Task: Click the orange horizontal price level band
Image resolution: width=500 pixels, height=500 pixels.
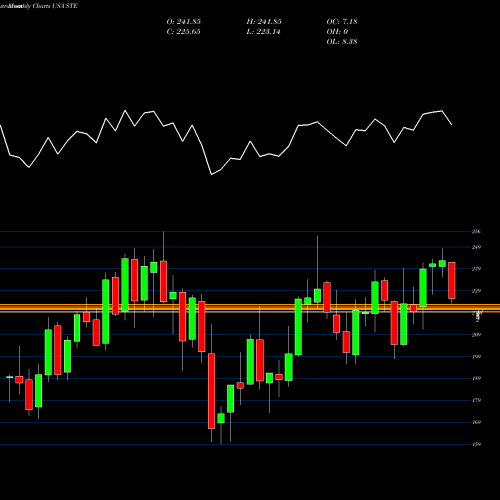Action: (x=250, y=308)
